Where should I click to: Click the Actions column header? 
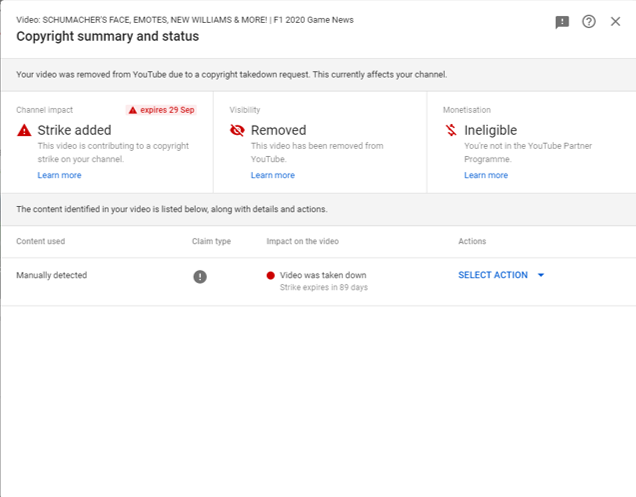[x=472, y=241]
